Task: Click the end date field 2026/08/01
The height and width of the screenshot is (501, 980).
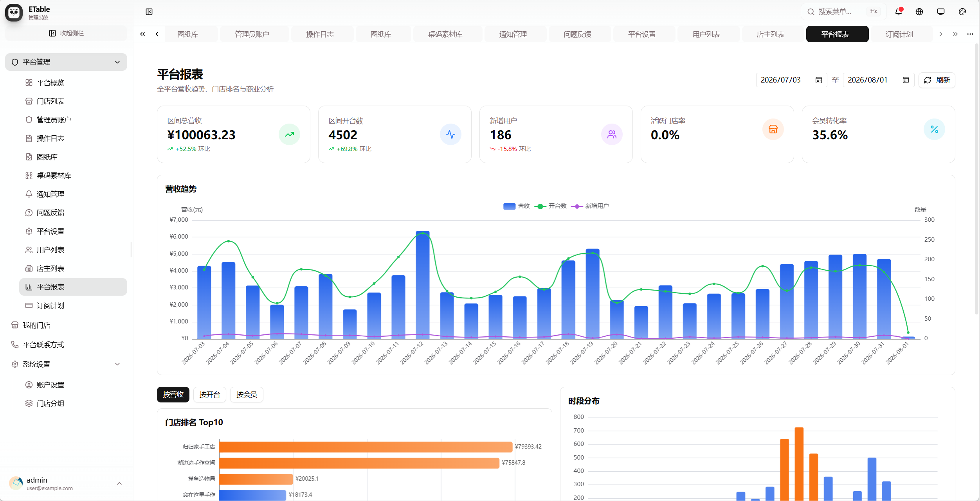Action: point(879,80)
